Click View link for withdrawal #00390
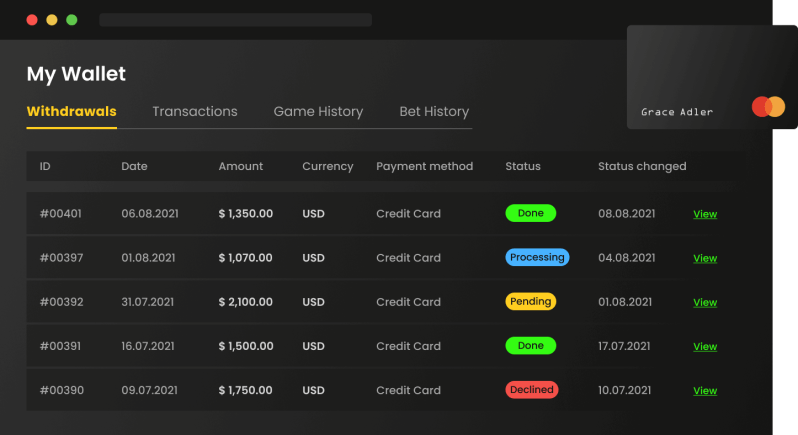Image resolution: width=798 pixels, height=435 pixels. (x=705, y=390)
